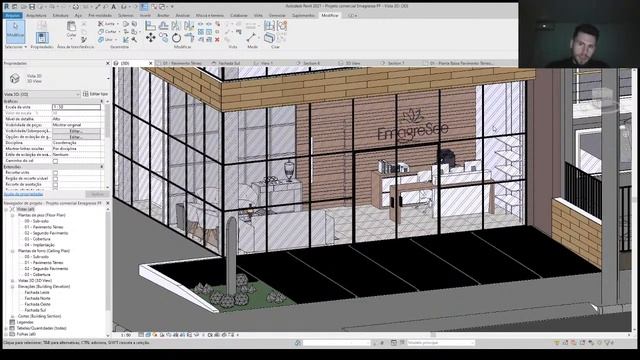Collapse Elevações (Building Elevation) node
The image size is (640, 360).
tap(13, 287)
